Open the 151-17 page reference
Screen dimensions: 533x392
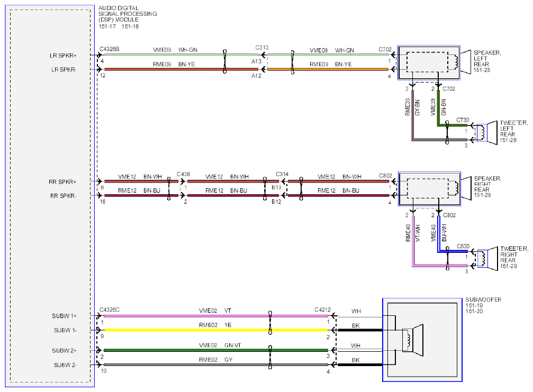tap(107, 26)
